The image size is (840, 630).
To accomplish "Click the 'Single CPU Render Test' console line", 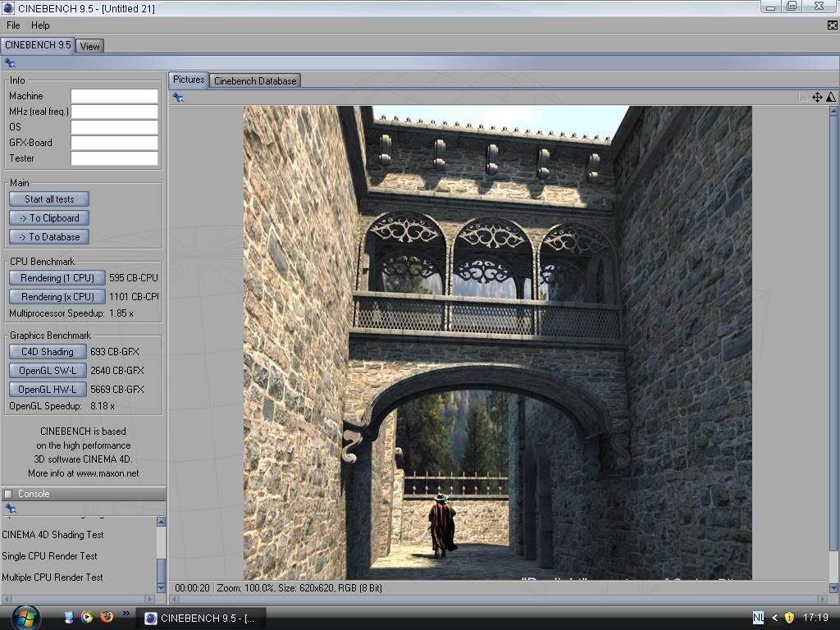I will tap(50, 556).
